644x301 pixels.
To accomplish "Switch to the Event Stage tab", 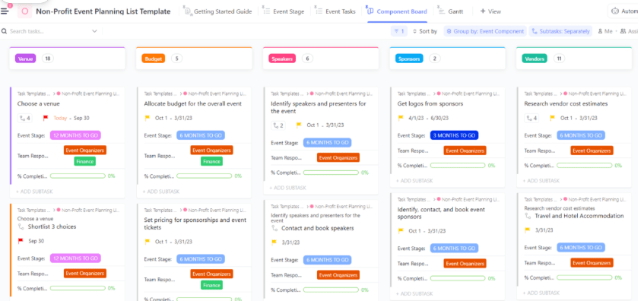I will [284, 11].
